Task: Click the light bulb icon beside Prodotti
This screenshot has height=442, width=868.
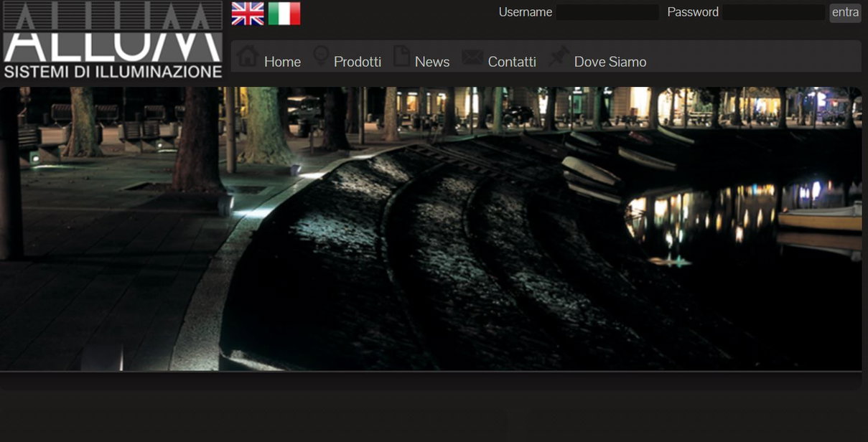Action: (321, 57)
